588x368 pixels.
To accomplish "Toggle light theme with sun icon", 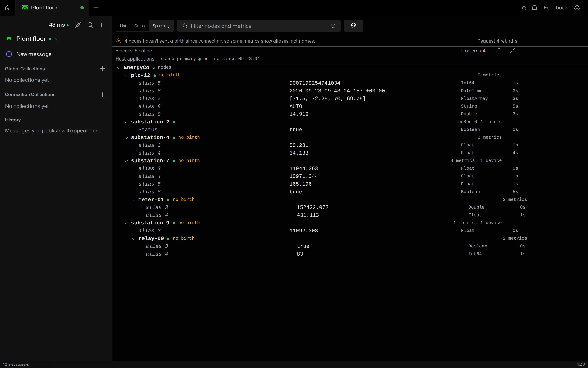I will [x=524, y=8].
